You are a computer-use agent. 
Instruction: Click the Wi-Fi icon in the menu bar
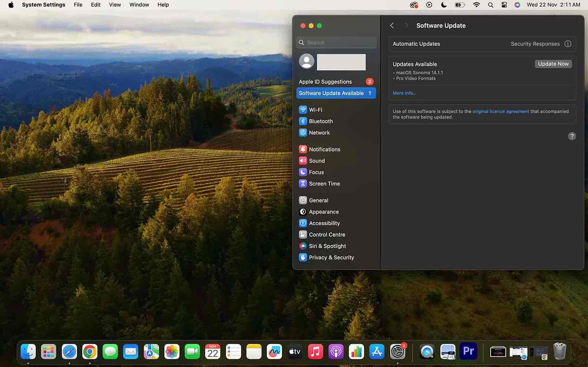pos(476,5)
